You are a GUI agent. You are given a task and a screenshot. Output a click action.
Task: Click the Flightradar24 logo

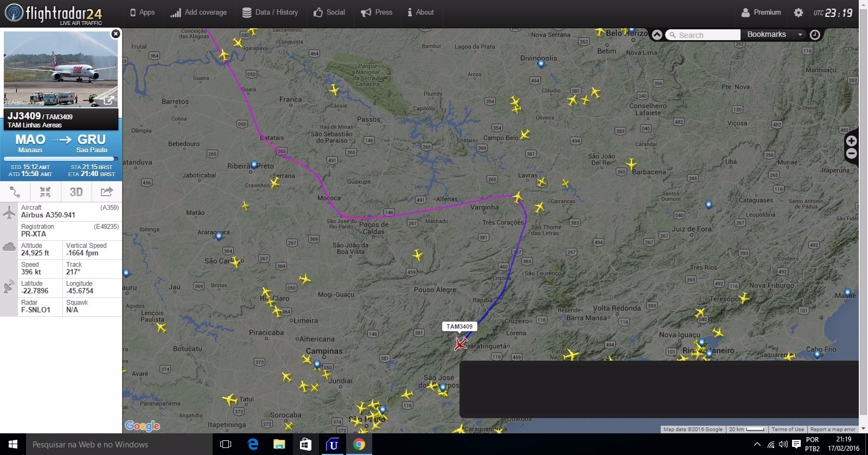coord(53,14)
